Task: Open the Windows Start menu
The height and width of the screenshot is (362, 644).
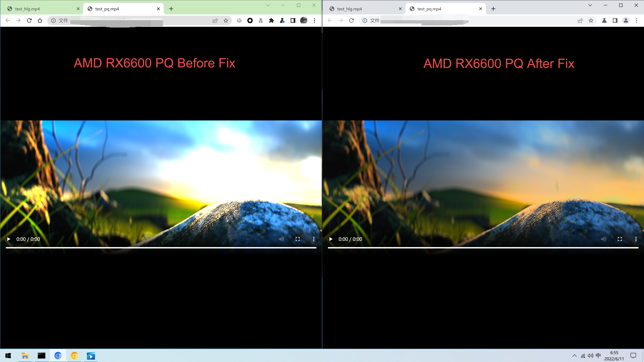Action: point(8,355)
